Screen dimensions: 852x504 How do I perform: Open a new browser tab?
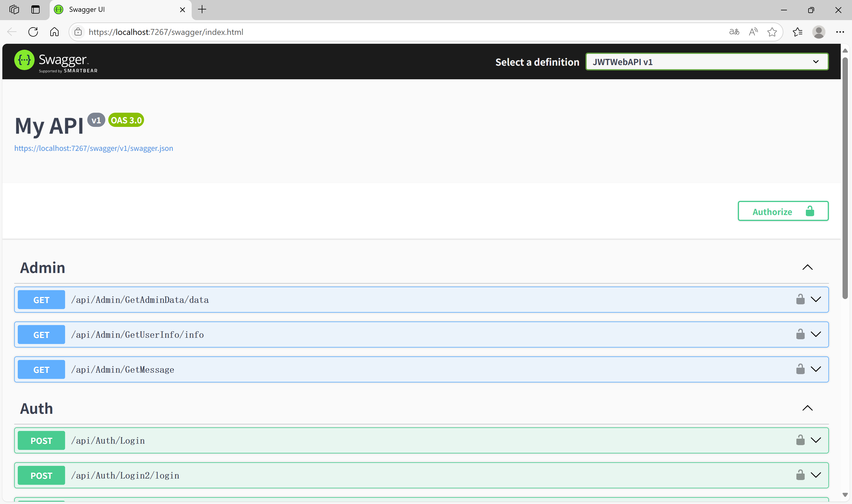[x=202, y=9]
